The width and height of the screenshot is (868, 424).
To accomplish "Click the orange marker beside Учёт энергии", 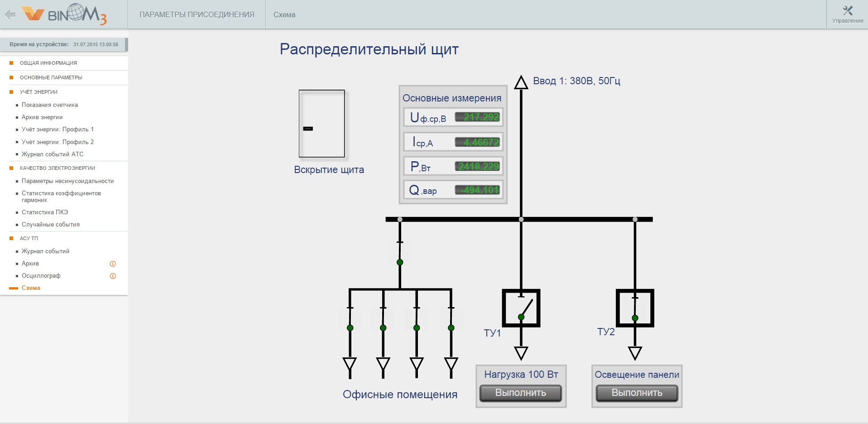I will click(x=11, y=92).
